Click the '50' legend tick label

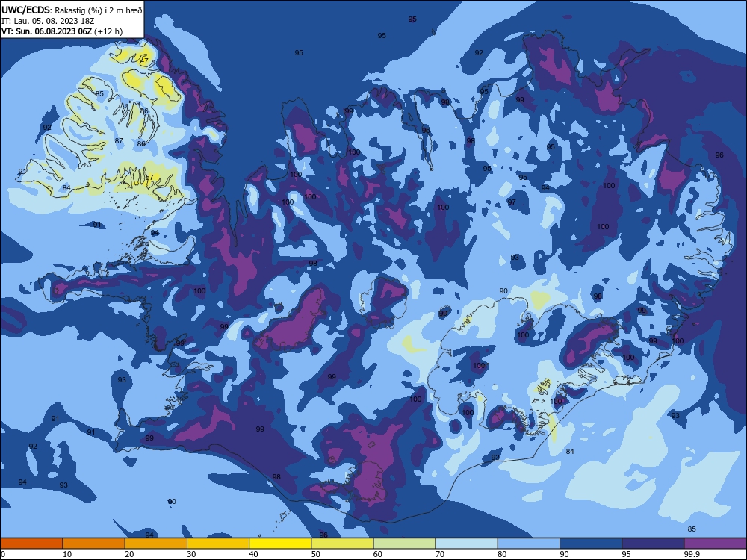[x=316, y=554]
